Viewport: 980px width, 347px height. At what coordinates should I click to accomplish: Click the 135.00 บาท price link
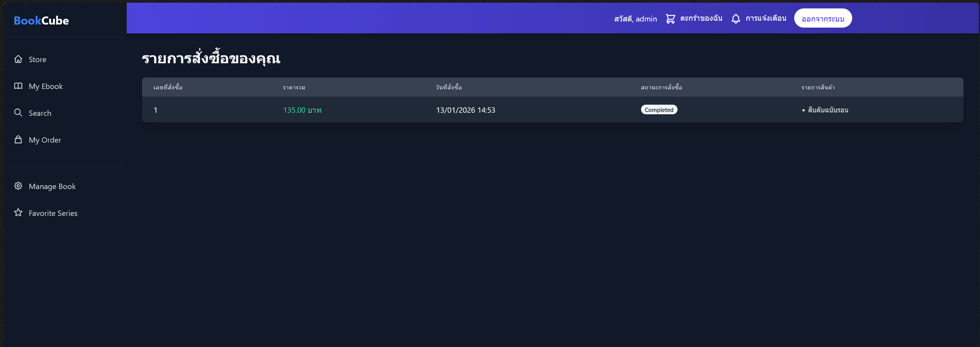tap(302, 110)
